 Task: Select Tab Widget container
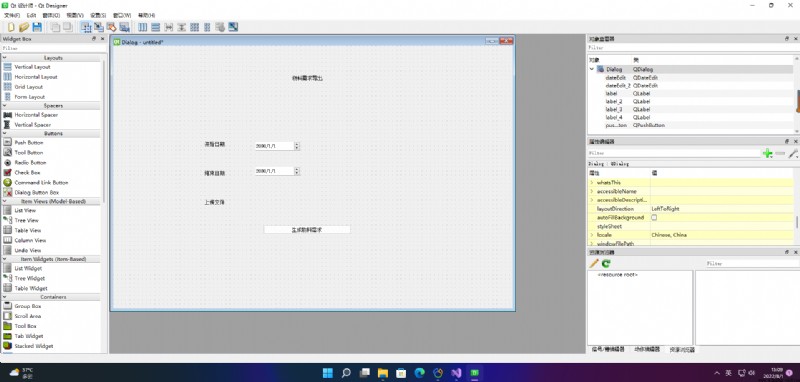(x=29, y=336)
